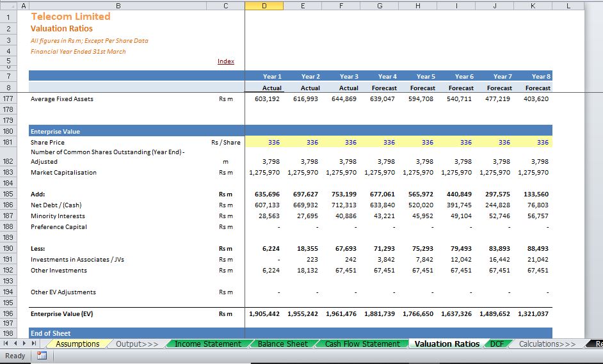Select Add total value 635,696
This screenshot has width=603, height=364.
tap(267, 194)
